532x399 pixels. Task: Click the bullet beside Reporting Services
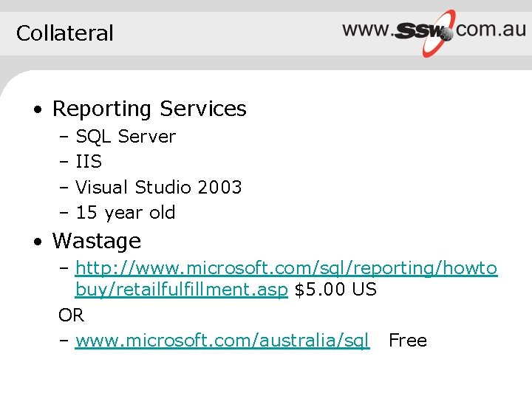click(x=36, y=111)
